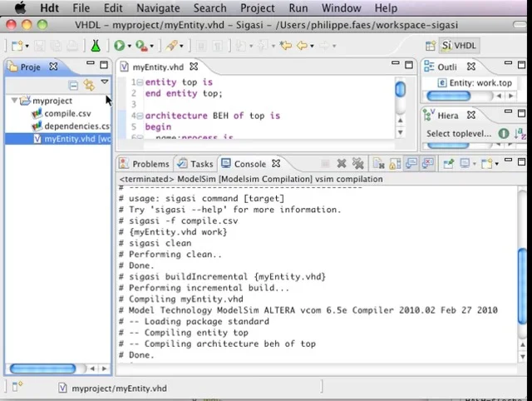Open the New wizard toolbar icon
532x401 pixels.
(x=17, y=46)
